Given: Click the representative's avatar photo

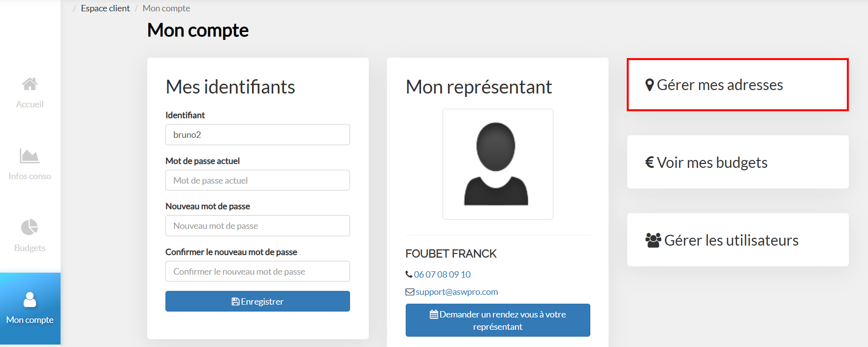Looking at the screenshot, I should [497, 164].
